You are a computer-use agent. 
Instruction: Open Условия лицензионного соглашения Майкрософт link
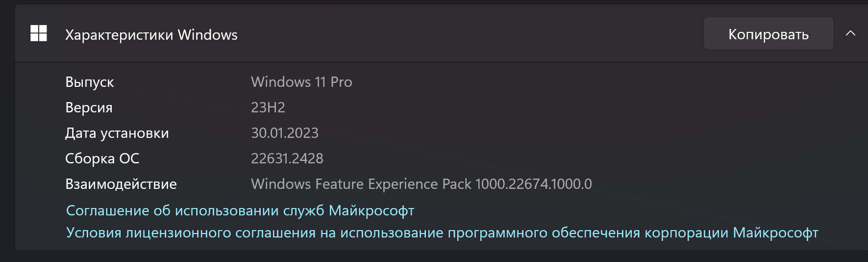pyautogui.click(x=442, y=233)
